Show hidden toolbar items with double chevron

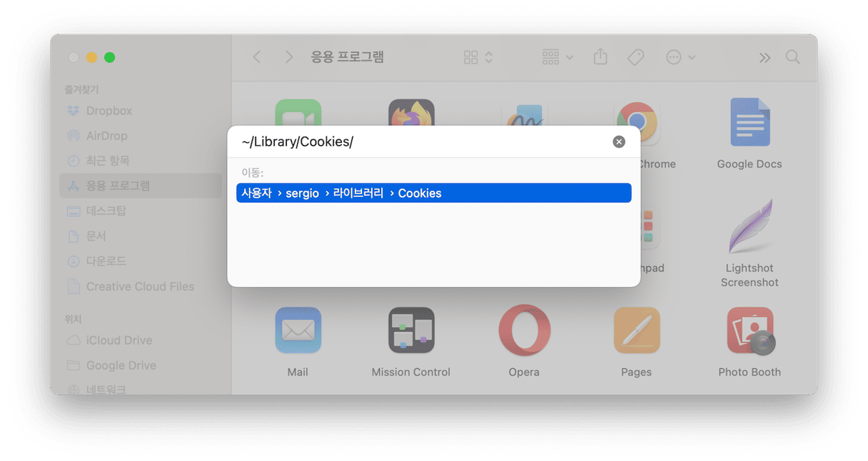point(764,57)
